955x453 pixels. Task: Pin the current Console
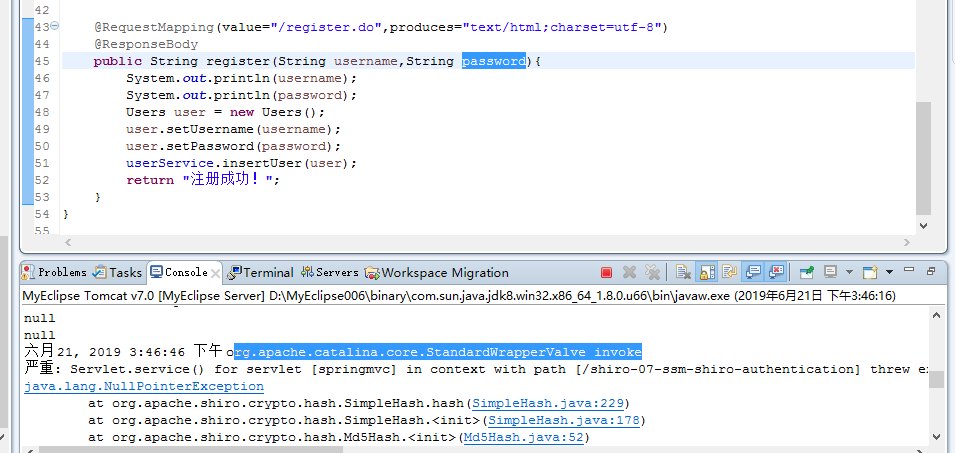807,272
